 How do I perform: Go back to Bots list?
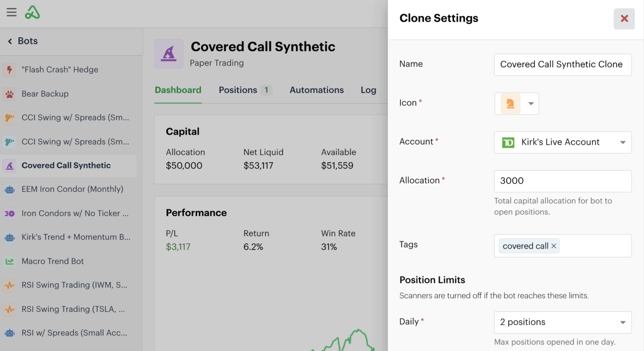coord(23,41)
